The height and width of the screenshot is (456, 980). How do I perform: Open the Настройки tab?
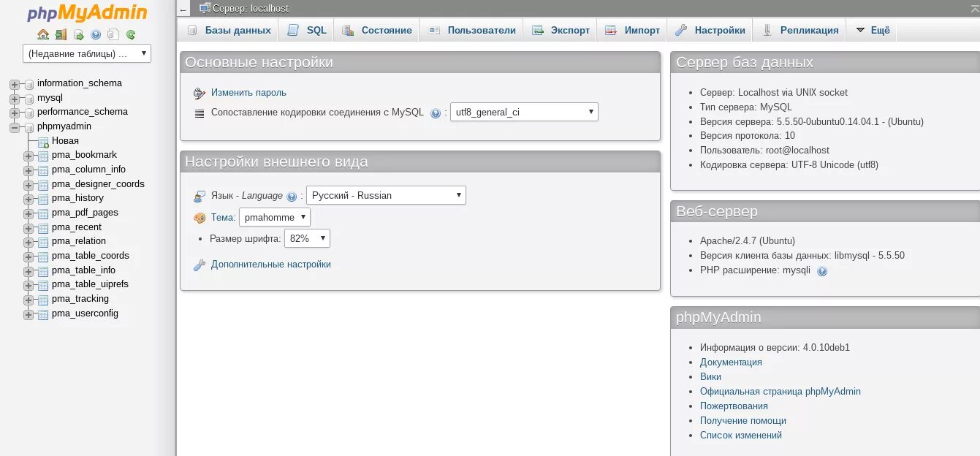[x=710, y=30]
